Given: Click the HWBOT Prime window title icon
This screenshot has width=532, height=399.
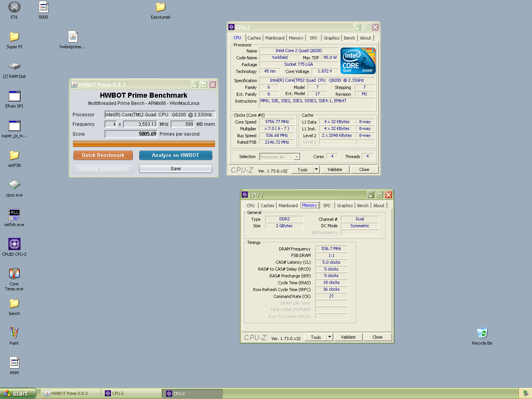Looking at the screenshot, I should point(74,84).
